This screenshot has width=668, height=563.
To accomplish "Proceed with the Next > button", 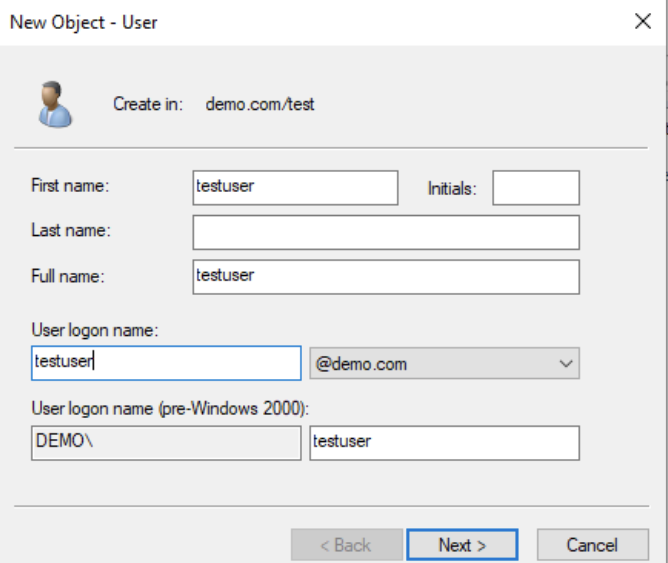I will click(462, 545).
